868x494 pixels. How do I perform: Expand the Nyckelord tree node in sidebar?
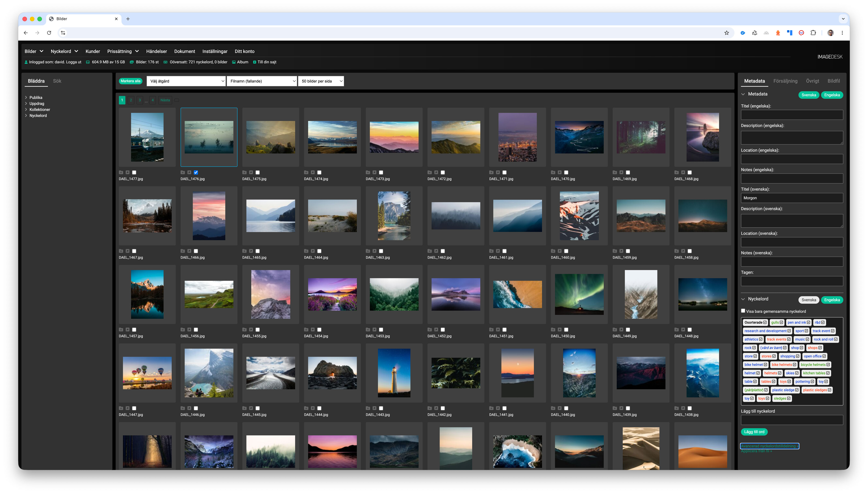(x=26, y=116)
